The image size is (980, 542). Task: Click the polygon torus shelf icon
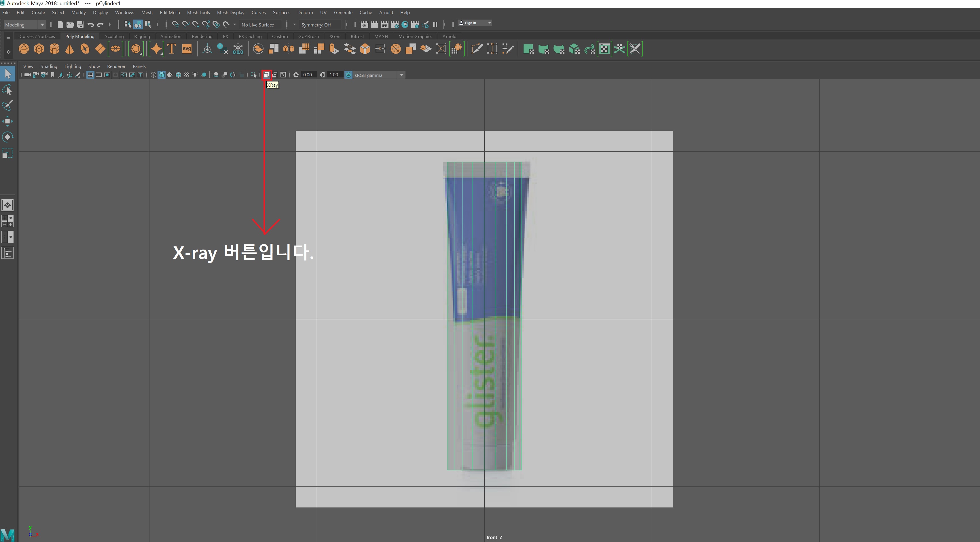coord(85,49)
